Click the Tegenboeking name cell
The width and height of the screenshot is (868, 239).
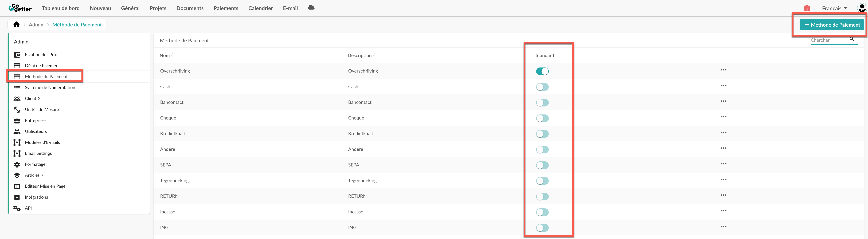pyautogui.click(x=174, y=180)
